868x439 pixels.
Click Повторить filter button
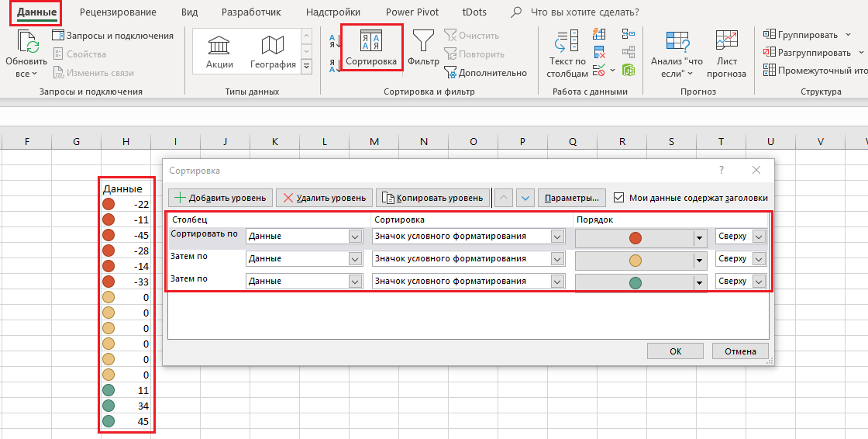click(474, 54)
